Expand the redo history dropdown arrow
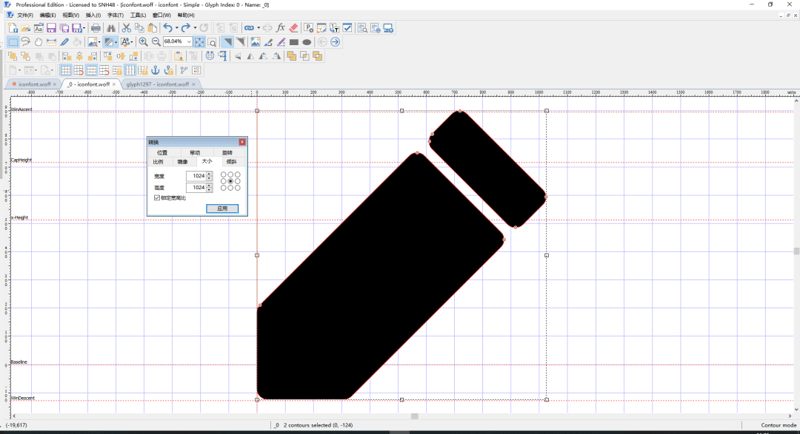The height and width of the screenshot is (434, 800). (x=195, y=29)
